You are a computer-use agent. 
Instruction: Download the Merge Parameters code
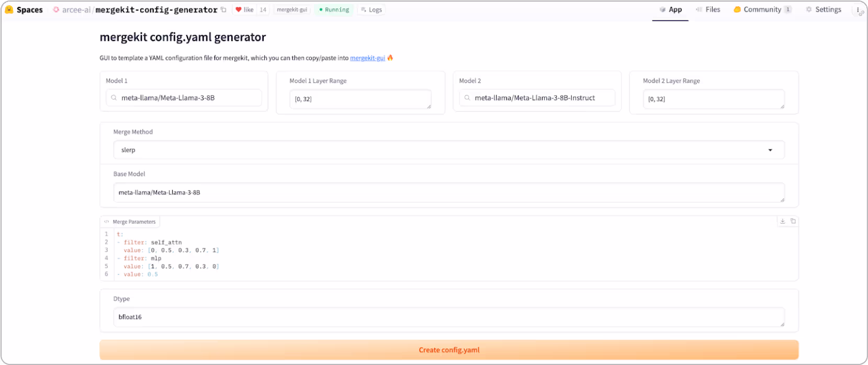783,221
